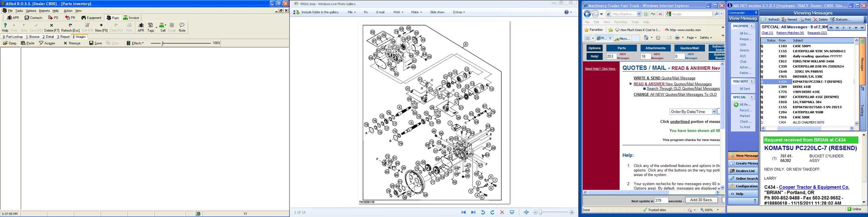Open the APR module in the Allied B.O.S.S. toolbar

13,18
